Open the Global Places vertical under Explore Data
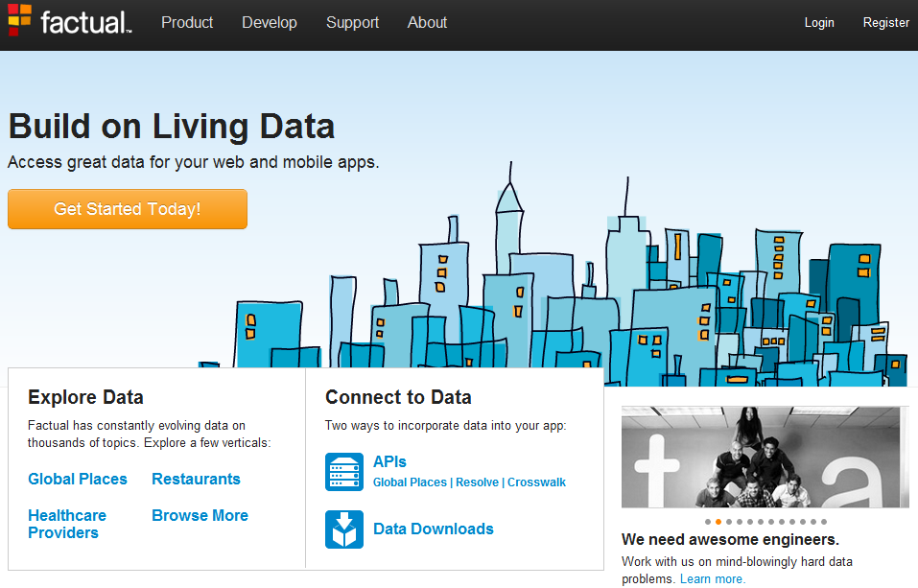918x588 pixels. click(78, 479)
